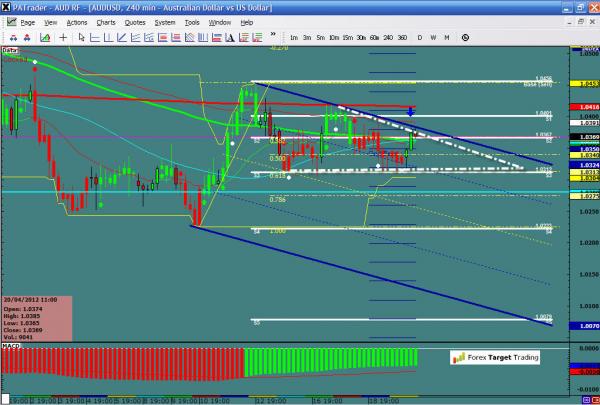
Task: Click the red-blue symbols icon at toolbar start
Action: [x=9, y=37]
